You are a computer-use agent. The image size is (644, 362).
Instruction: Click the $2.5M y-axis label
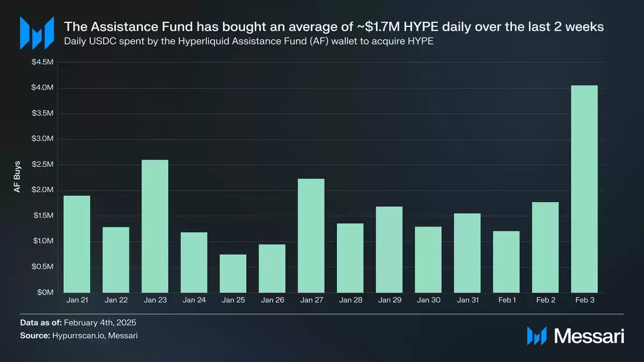pos(42,164)
